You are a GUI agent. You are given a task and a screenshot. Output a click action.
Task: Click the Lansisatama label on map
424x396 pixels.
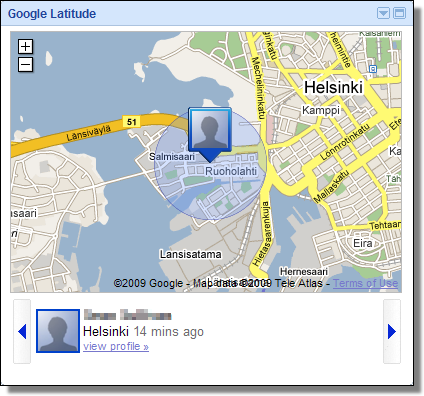(x=191, y=254)
